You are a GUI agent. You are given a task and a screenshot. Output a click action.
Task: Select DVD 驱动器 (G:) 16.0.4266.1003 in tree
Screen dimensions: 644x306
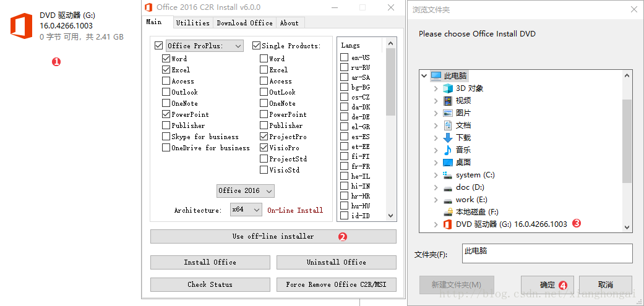pyautogui.click(x=512, y=224)
